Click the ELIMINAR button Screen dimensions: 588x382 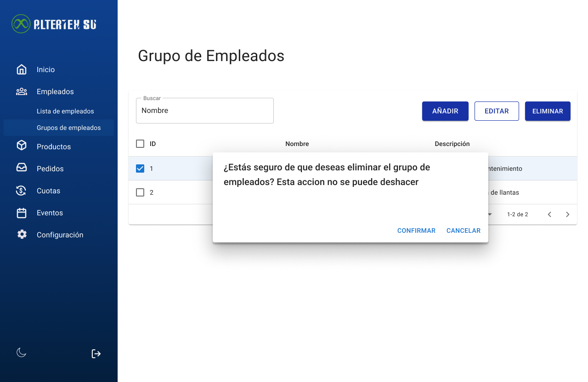pos(548,111)
